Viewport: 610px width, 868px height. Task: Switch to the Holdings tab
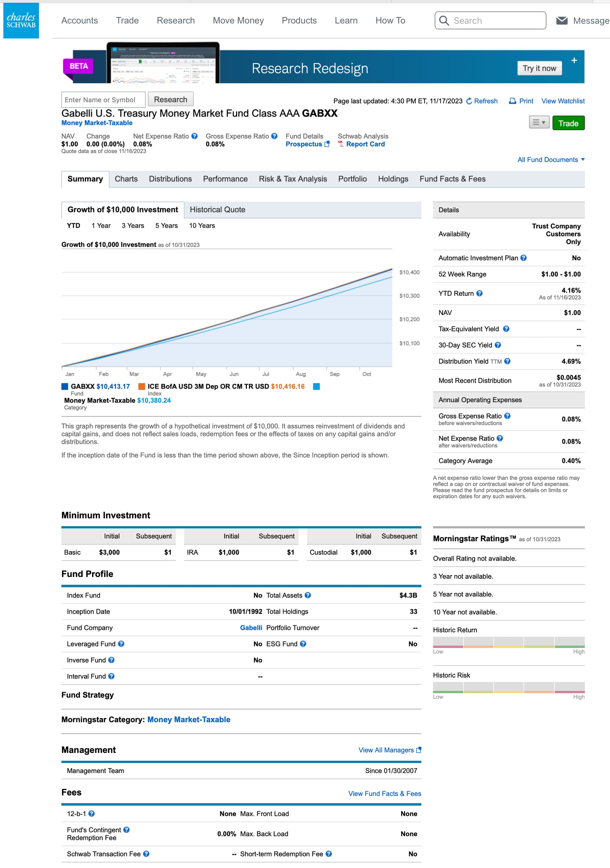coord(393,179)
